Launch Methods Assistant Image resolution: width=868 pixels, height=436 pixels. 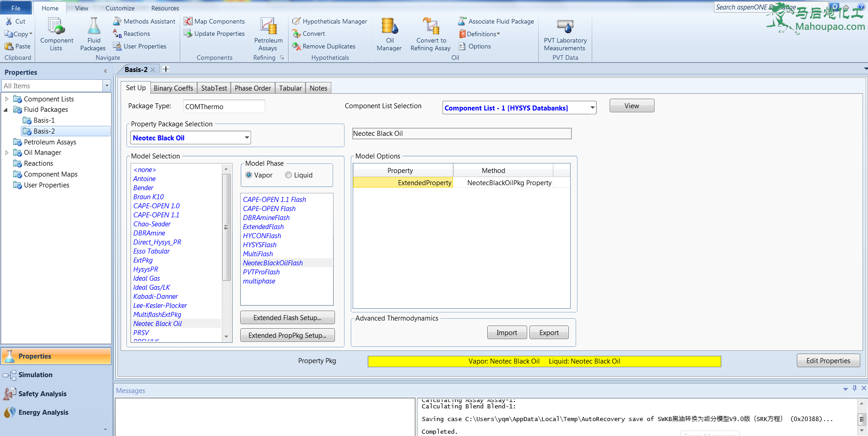(x=144, y=21)
